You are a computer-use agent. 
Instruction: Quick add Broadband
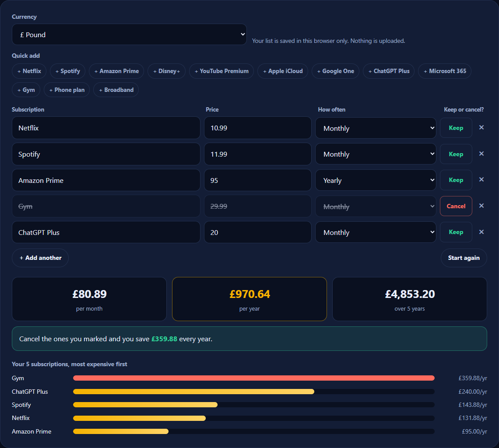tap(116, 90)
